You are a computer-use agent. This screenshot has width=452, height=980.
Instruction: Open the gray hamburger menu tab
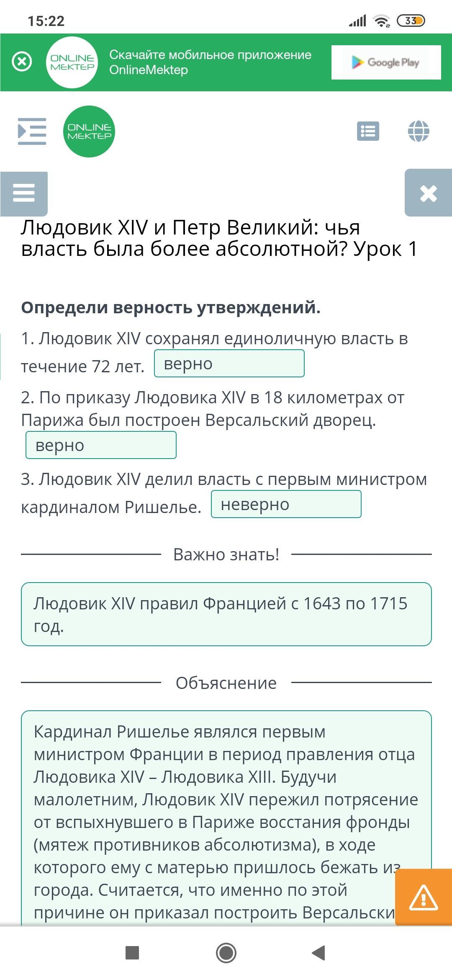(x=24, y=193)
